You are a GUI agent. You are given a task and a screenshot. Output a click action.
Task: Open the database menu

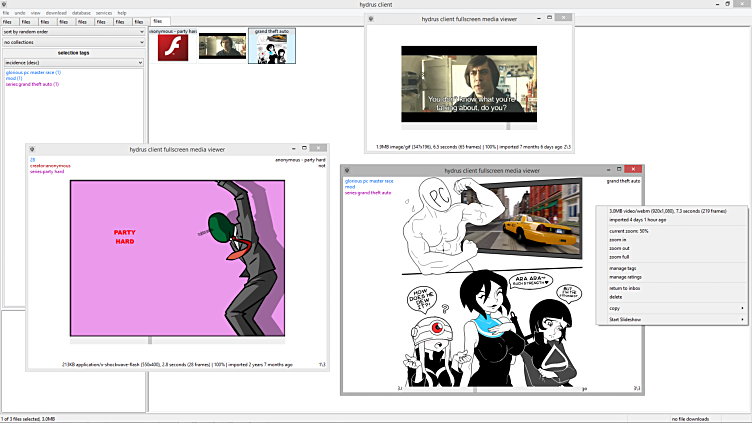coord(80,12)
